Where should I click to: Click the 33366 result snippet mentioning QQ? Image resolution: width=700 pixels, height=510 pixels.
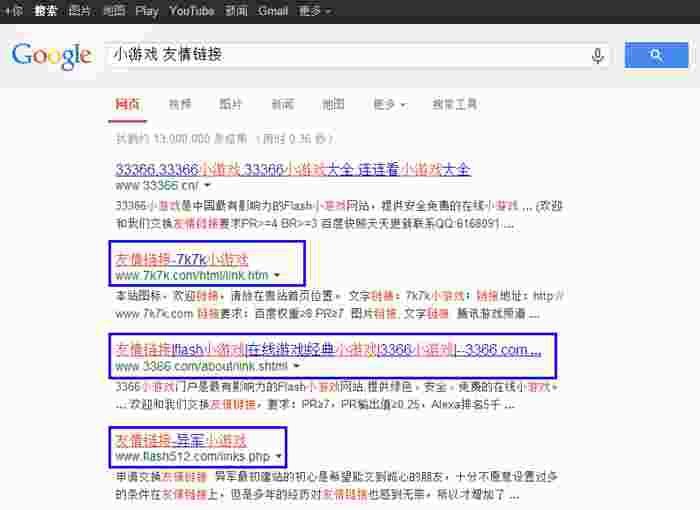point(339,214)
